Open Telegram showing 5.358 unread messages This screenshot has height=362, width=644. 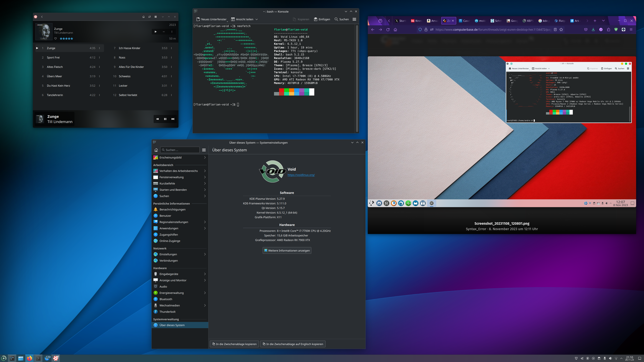pos(47,358)
